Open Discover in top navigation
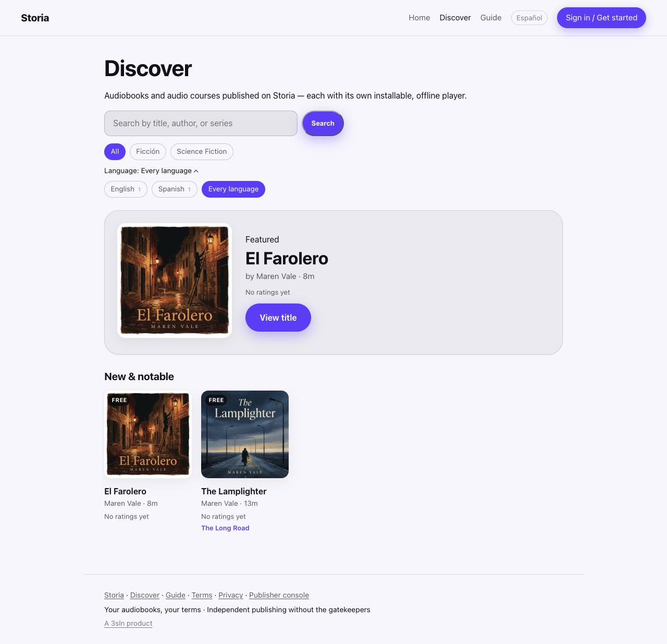The width and height of the screenshot is (667, 644). [x=455, y=18]
